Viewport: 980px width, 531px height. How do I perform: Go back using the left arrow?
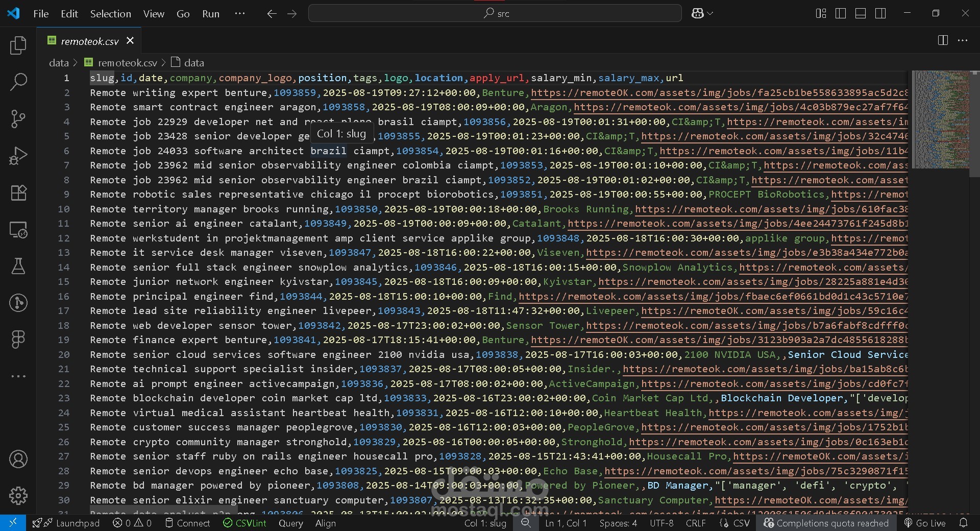(272, 14)
